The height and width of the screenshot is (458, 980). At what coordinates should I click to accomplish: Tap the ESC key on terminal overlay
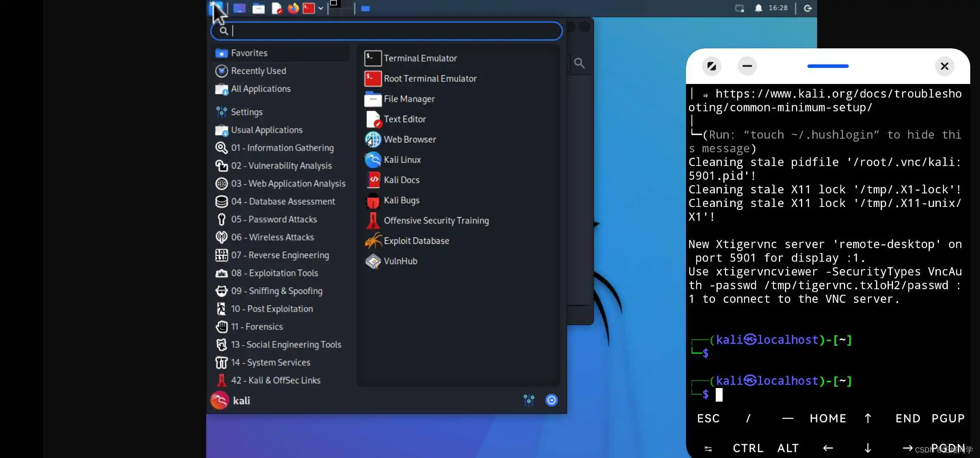point(708,418)
